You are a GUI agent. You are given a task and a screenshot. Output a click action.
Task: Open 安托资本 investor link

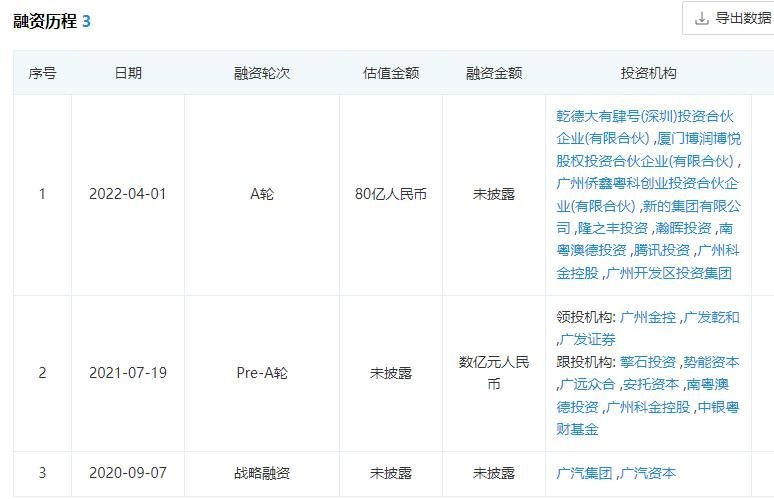pos(651,384)
